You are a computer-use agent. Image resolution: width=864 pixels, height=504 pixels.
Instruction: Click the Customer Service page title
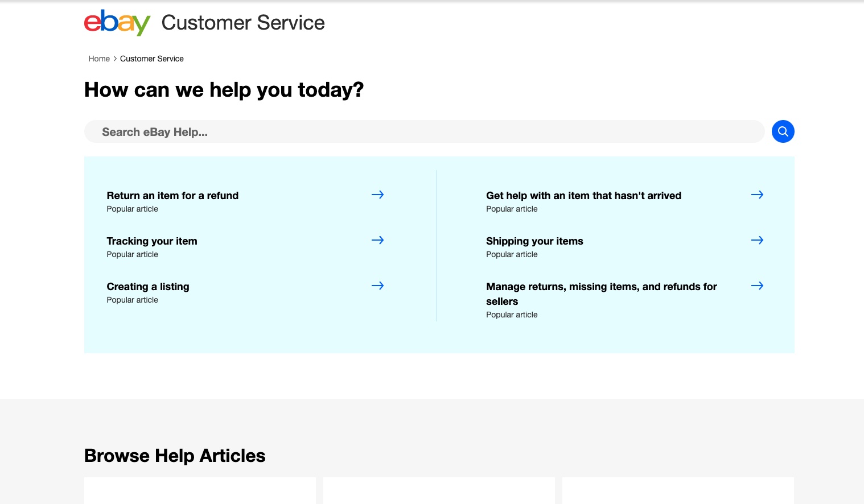(243, 23)
